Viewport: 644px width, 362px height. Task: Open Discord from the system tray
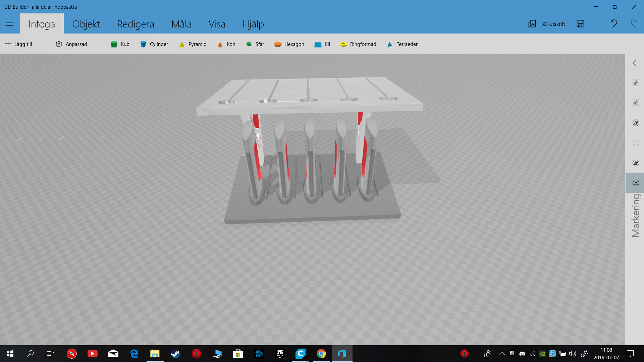coord(522,354)
